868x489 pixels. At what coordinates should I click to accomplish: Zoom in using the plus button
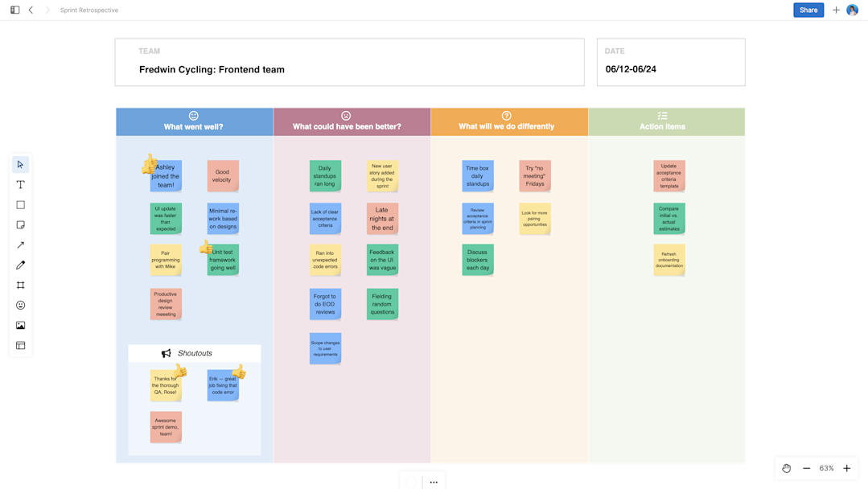(846, 468)
